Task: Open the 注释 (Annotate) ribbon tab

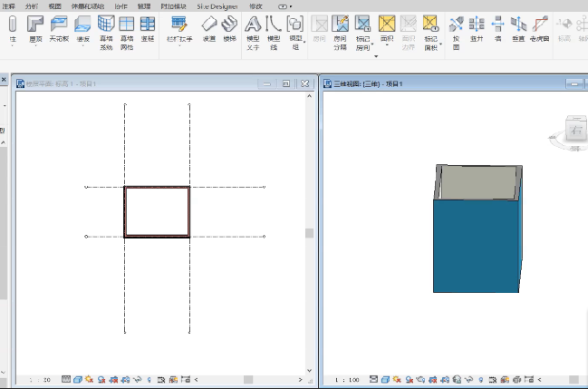Action: (x=9, y=6)
